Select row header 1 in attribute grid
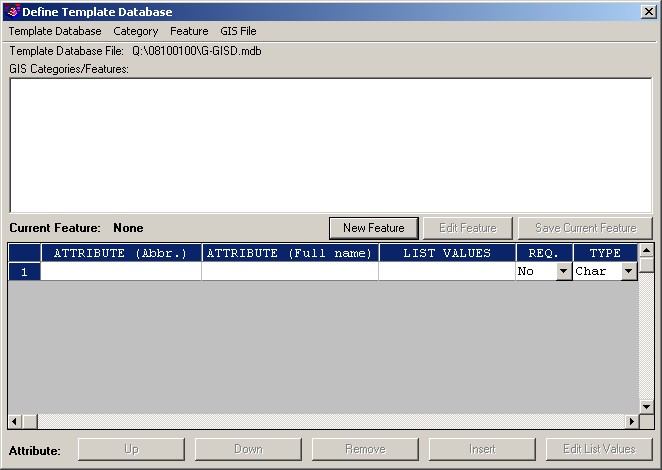Image resolution: width=662 pixels, height=470 pixels. tap(24, 271)
